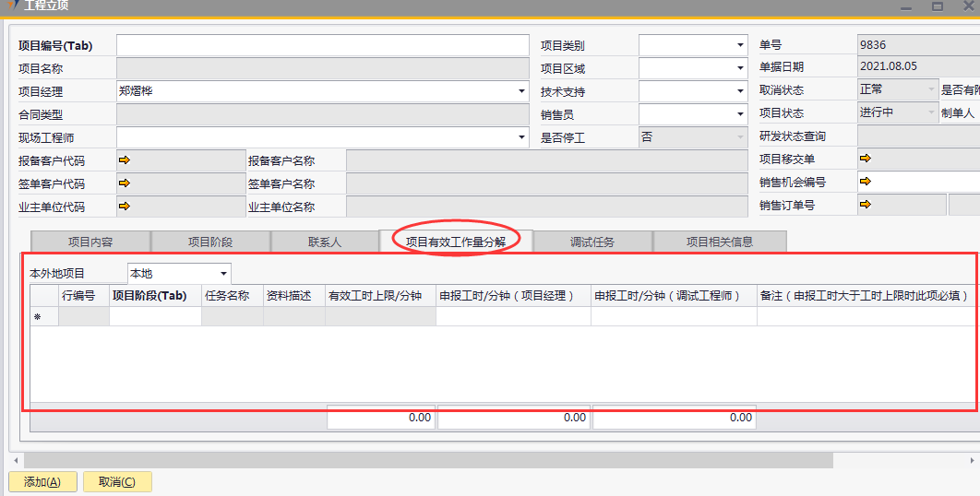The height and width of the screenshot is (496, 980).
Task: Click the 添加(A) button
Action: [42, 482]
